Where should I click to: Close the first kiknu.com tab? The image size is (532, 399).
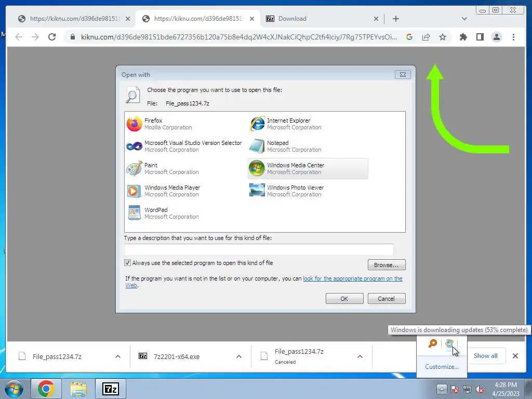(128, 19)
